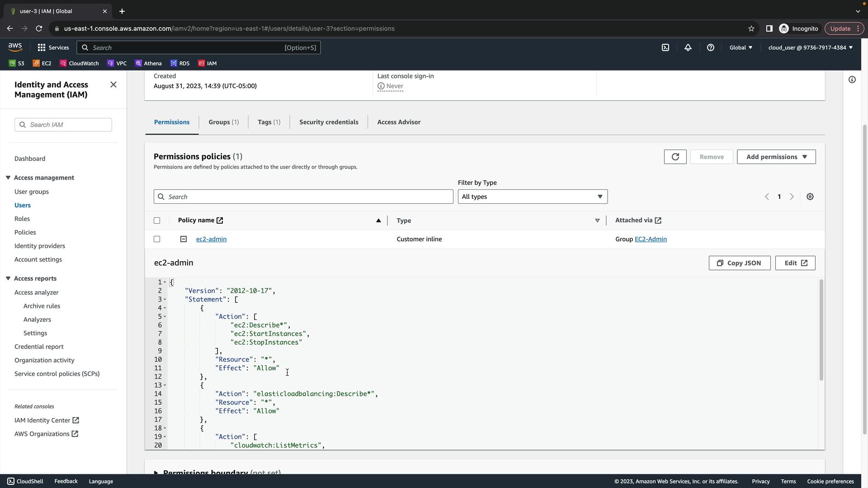Click the JSON policy viewer scrollbar
Viewport: 868px width, 488px height.
[821, 330]
